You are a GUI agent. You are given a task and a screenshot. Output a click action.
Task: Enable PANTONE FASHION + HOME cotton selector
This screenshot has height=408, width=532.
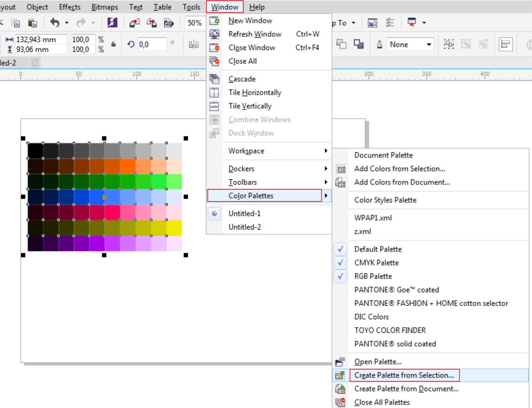click(x=431, y=303)
